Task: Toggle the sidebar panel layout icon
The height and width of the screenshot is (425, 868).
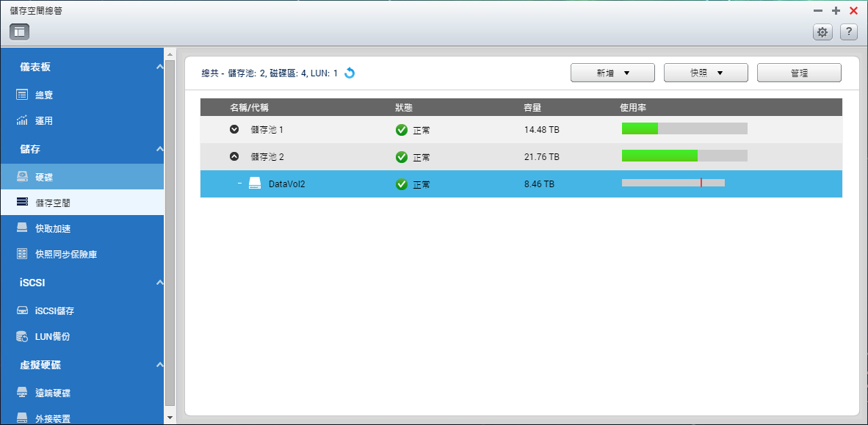Action: pyautogui.click(x=19, y=32)
